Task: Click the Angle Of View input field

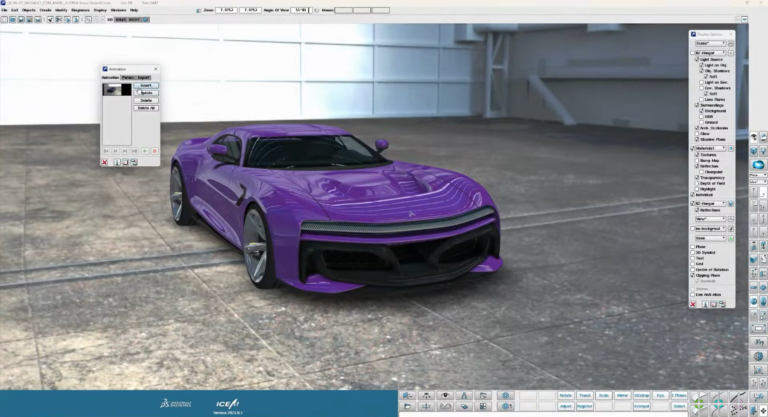Action: (300, 10)
